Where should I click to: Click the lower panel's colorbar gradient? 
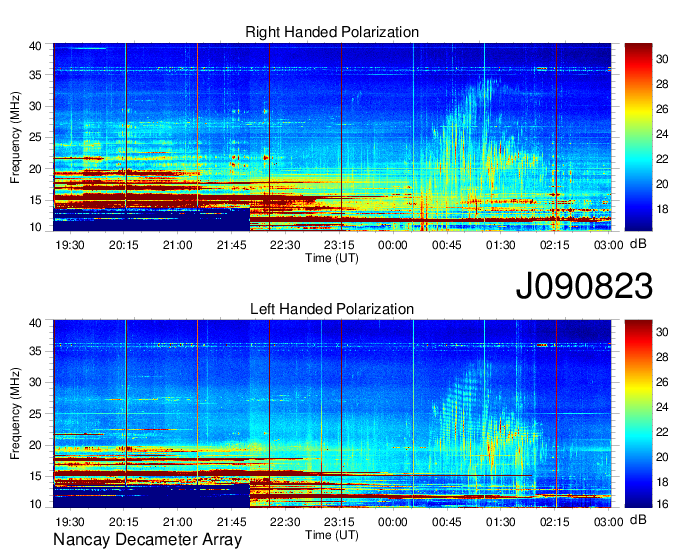[x=638, y=414]
